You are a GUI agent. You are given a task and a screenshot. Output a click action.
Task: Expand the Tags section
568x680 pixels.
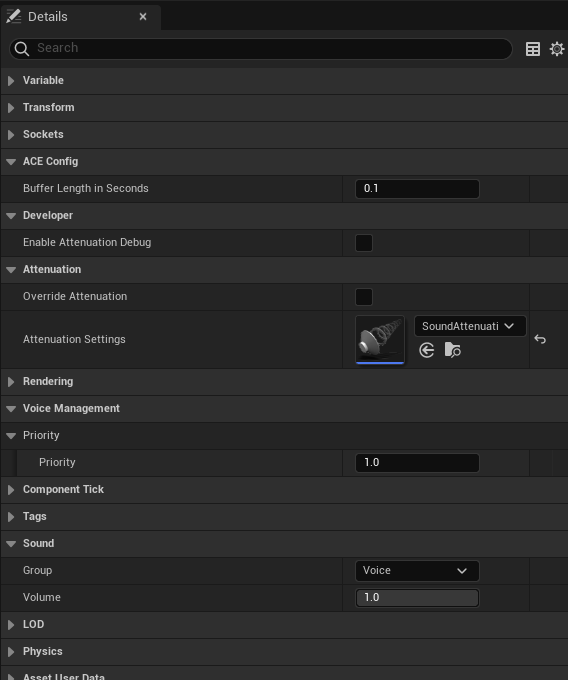11,517
